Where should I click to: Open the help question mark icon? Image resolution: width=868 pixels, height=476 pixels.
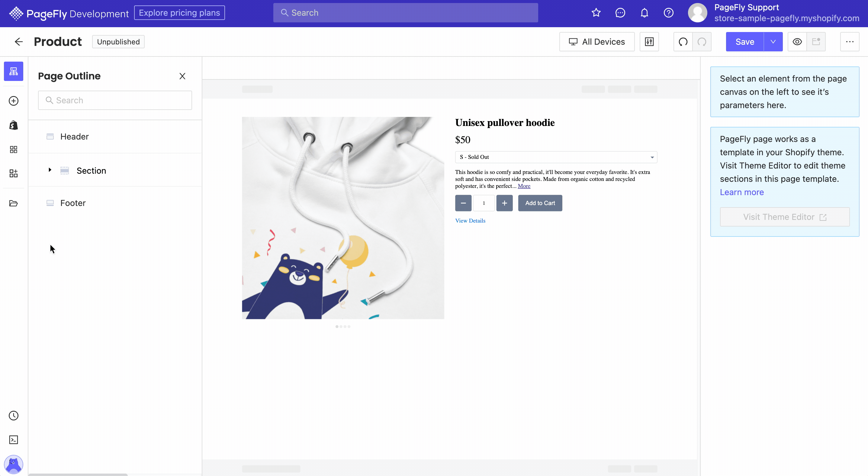(669, 13)
